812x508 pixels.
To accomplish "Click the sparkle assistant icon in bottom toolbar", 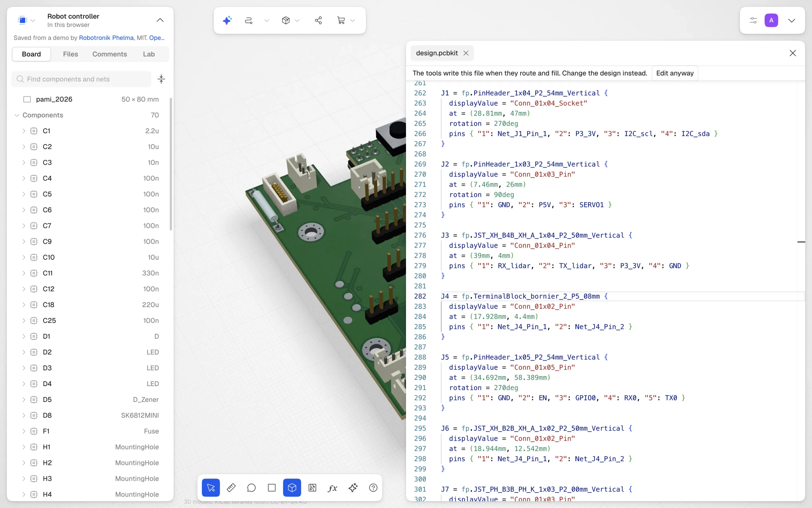I will (353, 487).
